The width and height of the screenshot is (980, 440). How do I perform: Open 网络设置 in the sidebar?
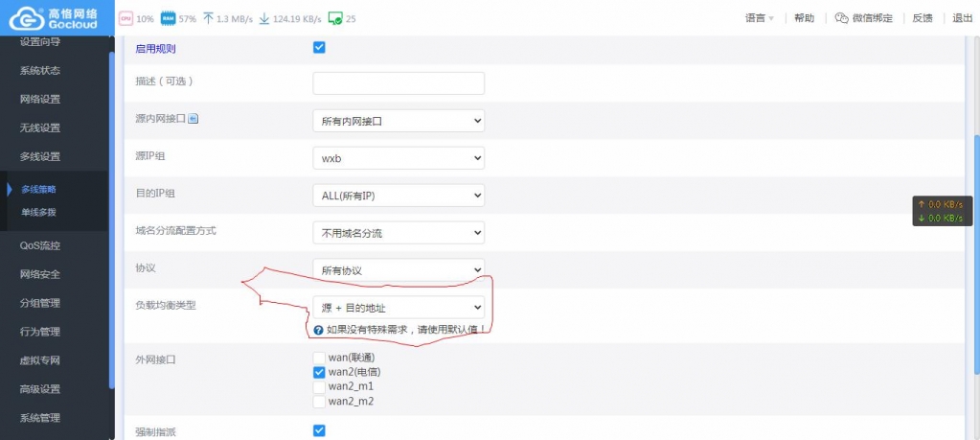[40, 100]
